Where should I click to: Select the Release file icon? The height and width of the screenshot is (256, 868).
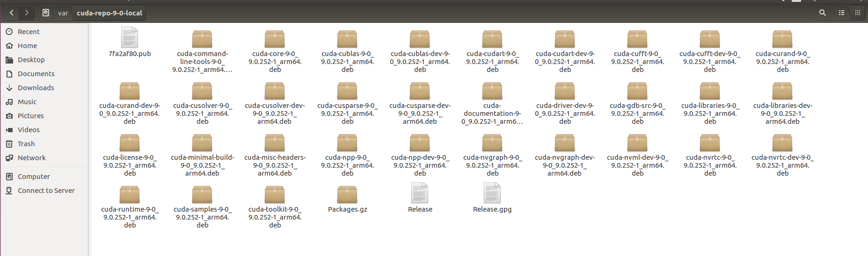tap(420, 193)
